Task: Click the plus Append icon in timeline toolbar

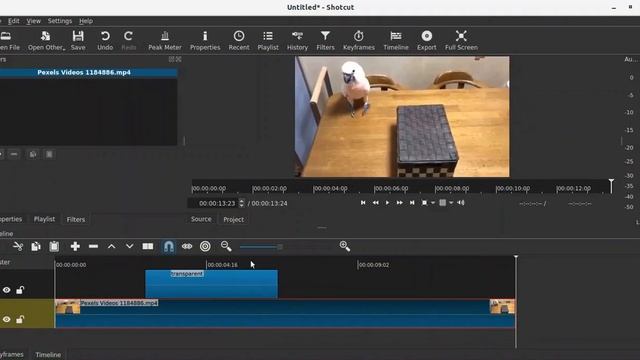Action: click(75, 246)
